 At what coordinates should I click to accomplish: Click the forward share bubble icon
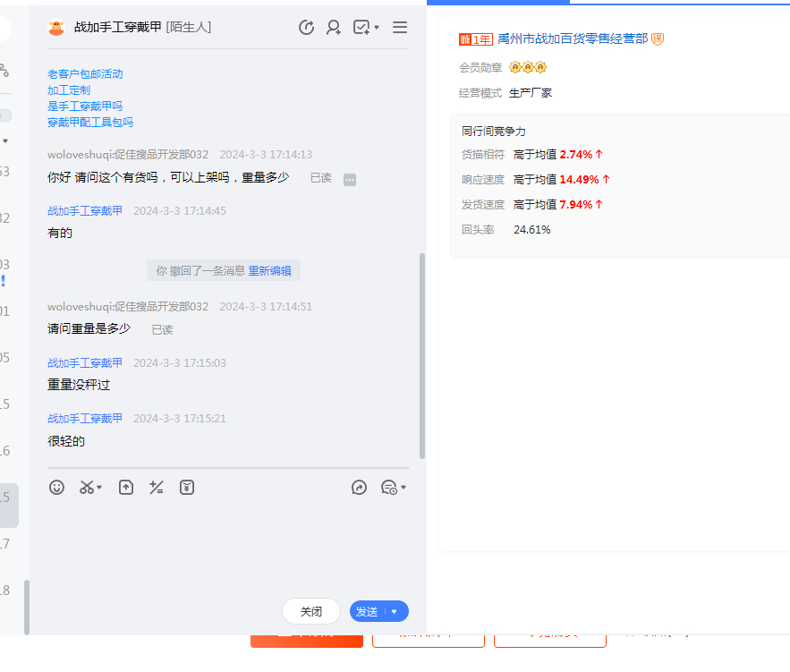tap(359, 488)
